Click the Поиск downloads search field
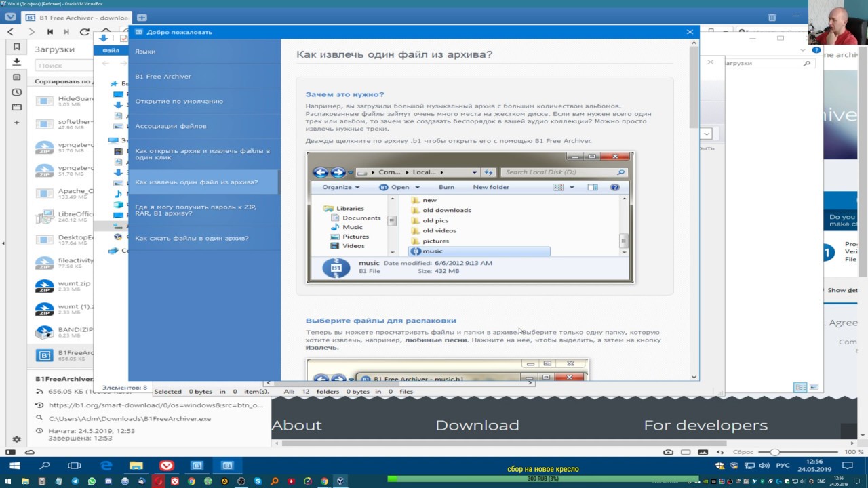The height and width of the screenshot is (488, 868). [x=64, y=66]
